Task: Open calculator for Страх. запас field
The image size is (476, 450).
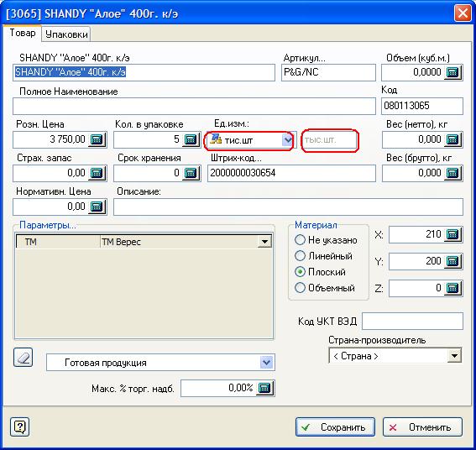Action: pos(97,173)
